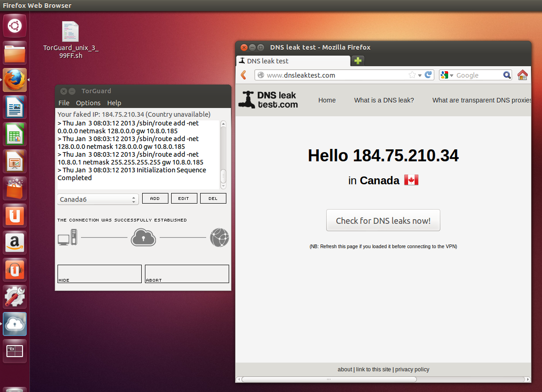The image size is (542, 392).
Task: Click the Canada flag icon
Action: (x=411, y=180)
